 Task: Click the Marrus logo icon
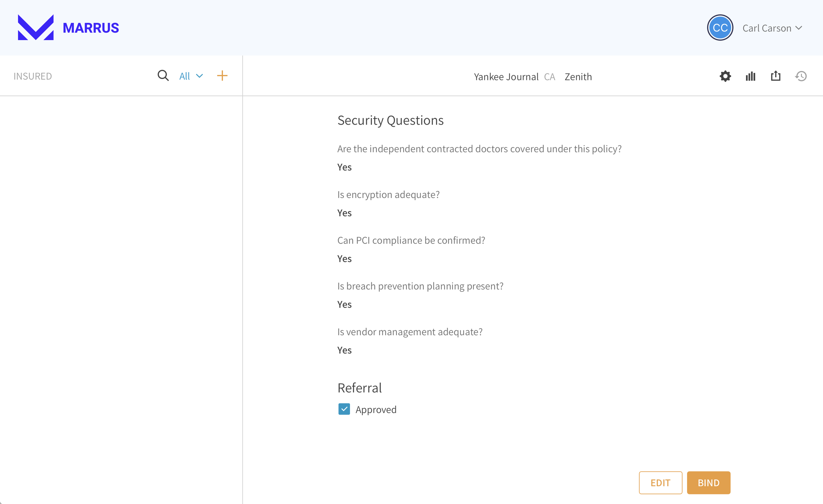pyautogui.click(x=36, y=27)
